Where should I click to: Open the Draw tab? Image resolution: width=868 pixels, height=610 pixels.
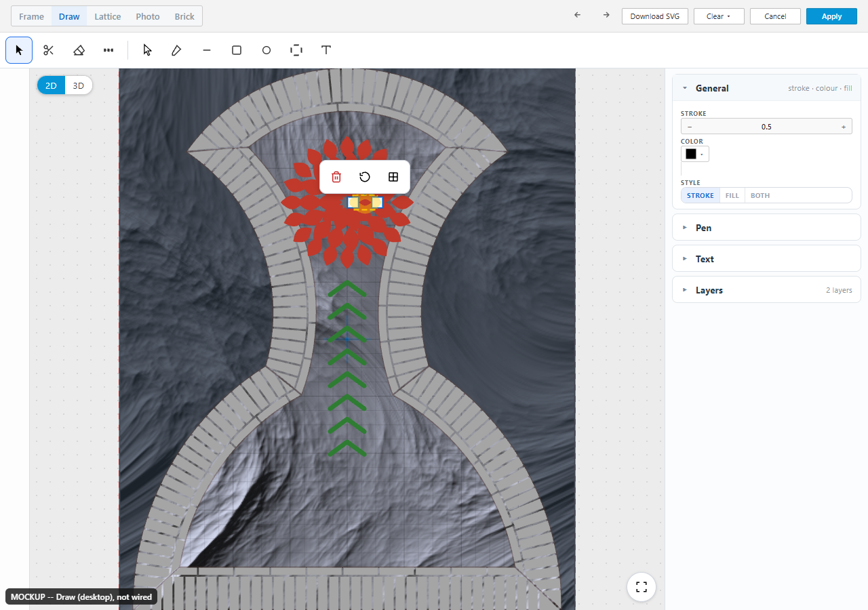point(69,16)
